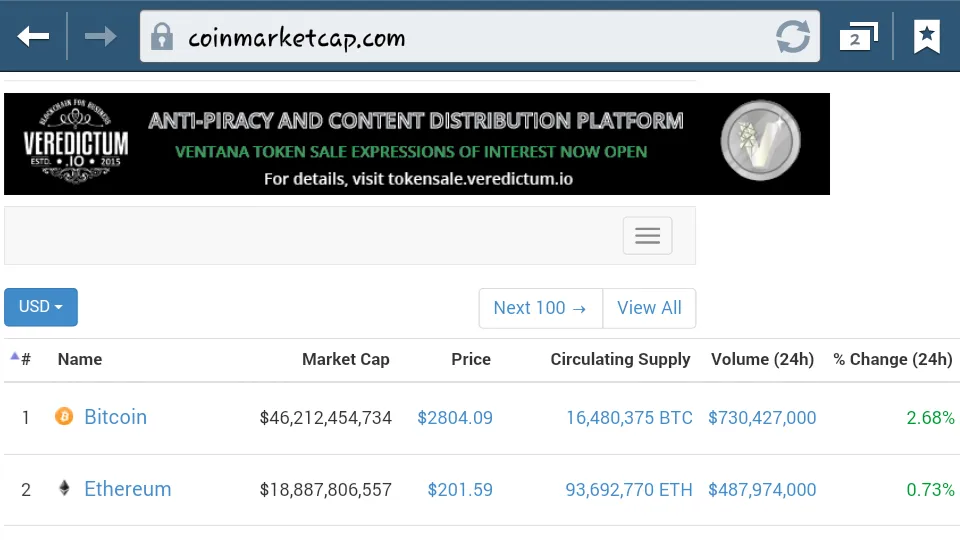
Task: Sort by % Change (24h) header
Action: click(x=893, y=359)
